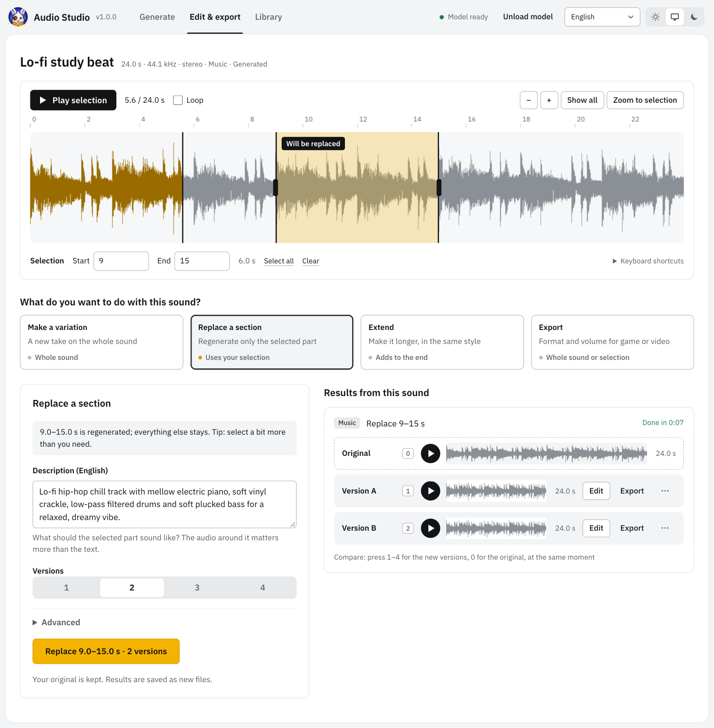Click the selection start handle on waveform
The height and width of the screenshot is (728, 714).
point(275,188)
